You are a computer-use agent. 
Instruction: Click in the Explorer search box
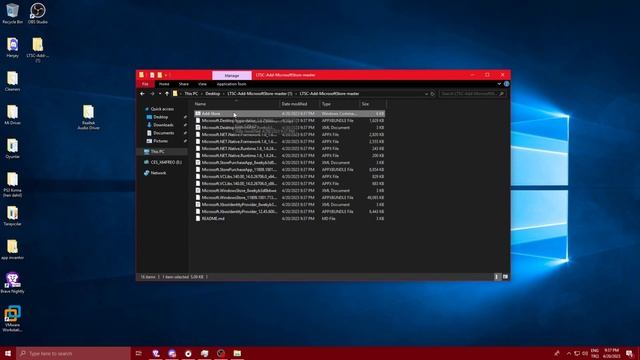tap(472, 94)
